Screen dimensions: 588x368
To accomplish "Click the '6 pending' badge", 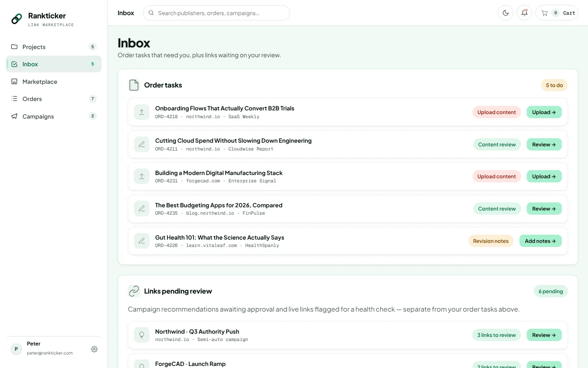I will tap(550, 291).
